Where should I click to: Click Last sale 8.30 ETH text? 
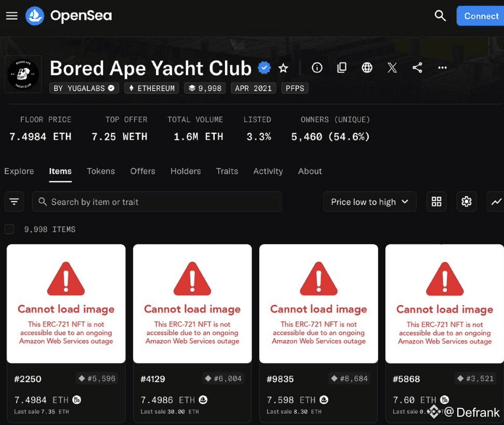tap(294, 412)
